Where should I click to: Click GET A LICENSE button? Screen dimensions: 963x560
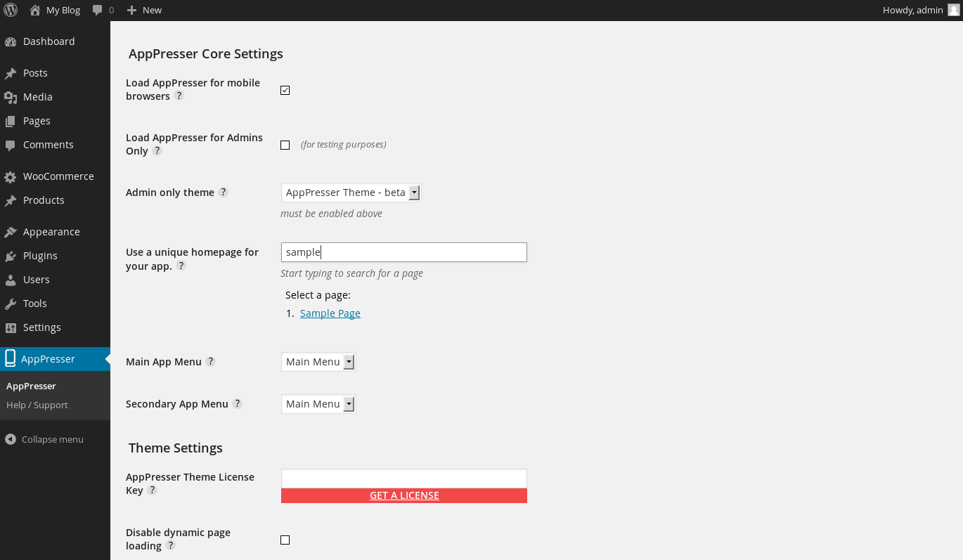tap(404, 495)
